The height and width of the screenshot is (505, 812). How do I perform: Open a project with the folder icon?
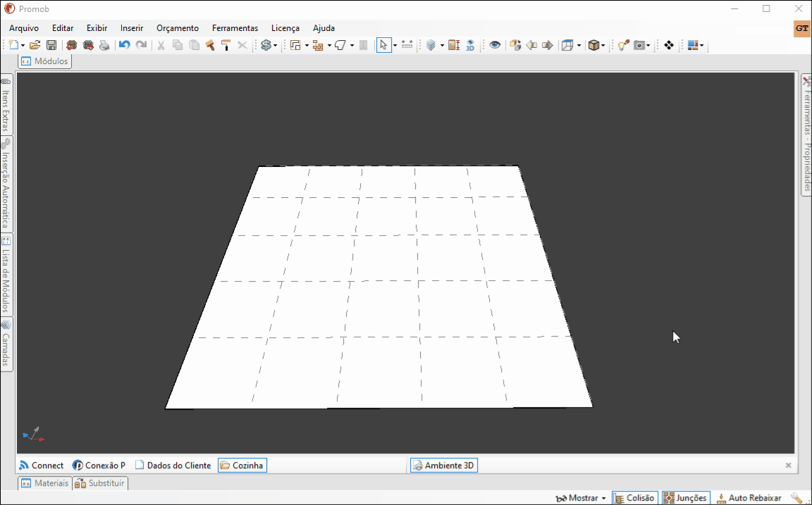(35, 45)
